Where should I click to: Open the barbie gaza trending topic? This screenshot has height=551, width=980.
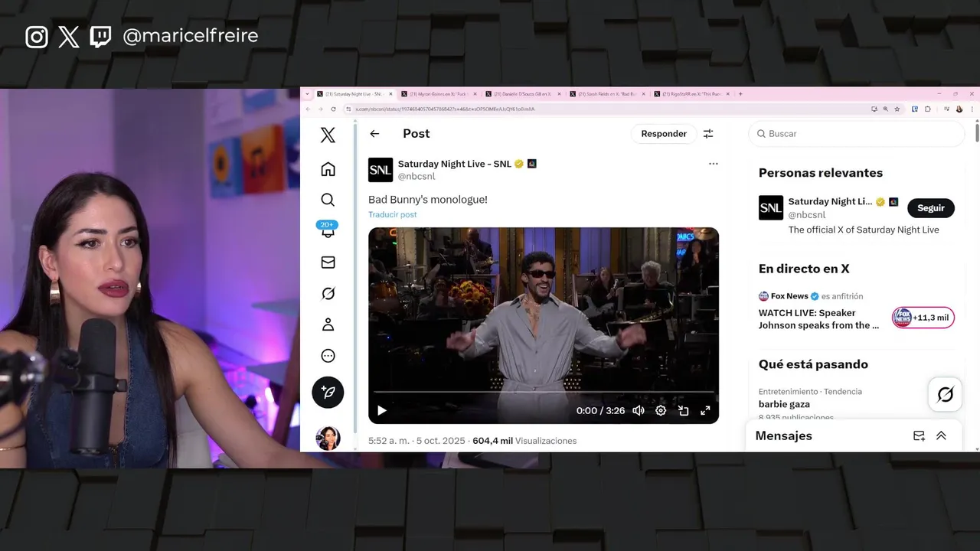point(784,404)
